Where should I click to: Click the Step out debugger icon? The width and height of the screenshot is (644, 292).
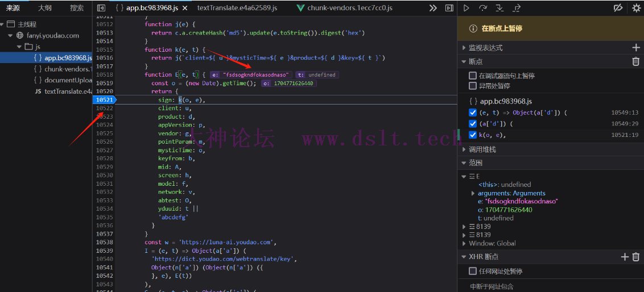(517, 9)
